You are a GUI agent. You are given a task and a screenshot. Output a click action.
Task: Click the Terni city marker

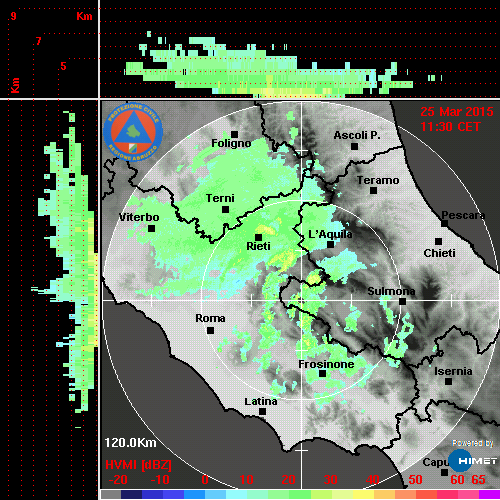tap(225, 210)
